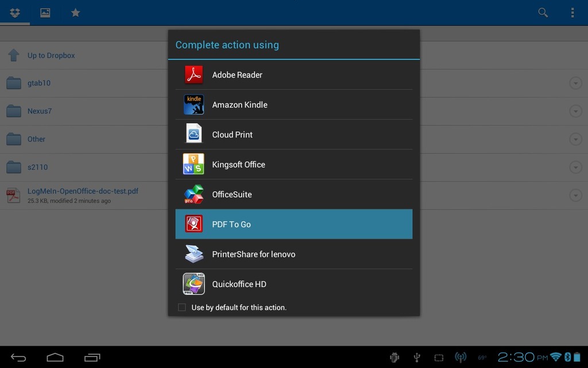Click the s2110 folder icon
This screenshot has width=588, height=368.
click(x=14, y=167)
